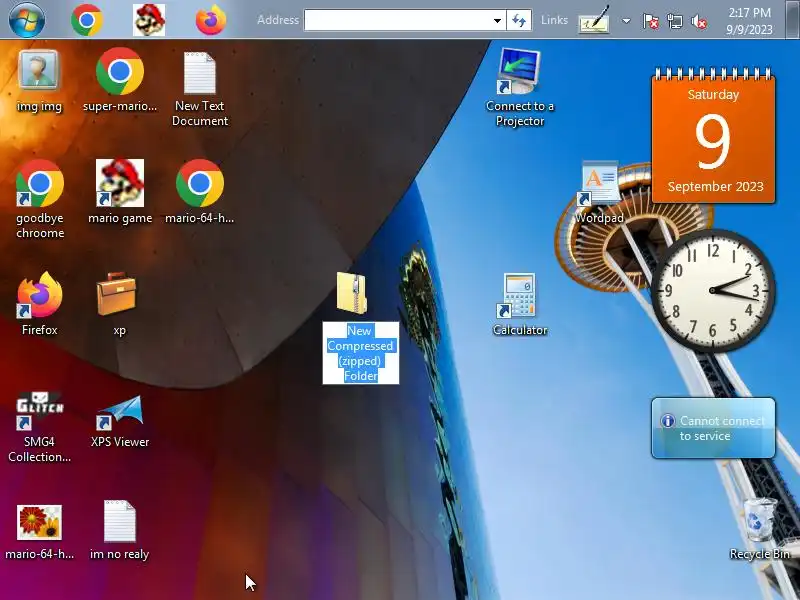
Task: Click into the Address toolbar field
Action: (398, 20)
